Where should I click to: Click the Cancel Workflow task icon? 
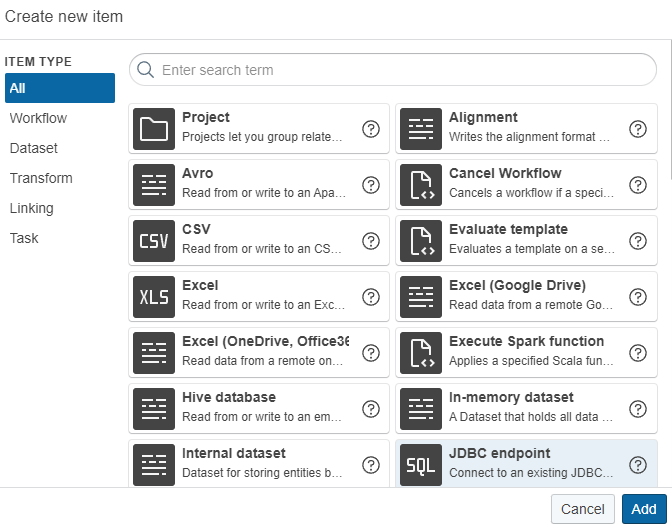tap(421, 185)
